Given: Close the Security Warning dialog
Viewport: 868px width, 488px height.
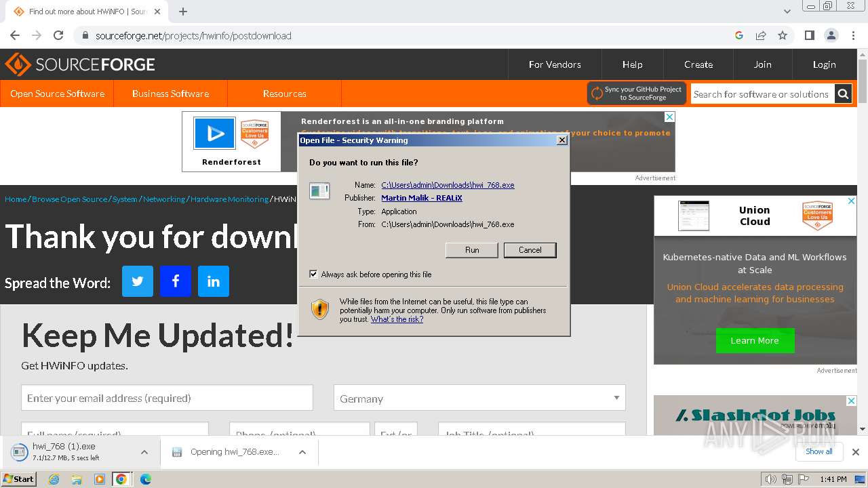Looking at the screenshot, I should coord(561,140).
